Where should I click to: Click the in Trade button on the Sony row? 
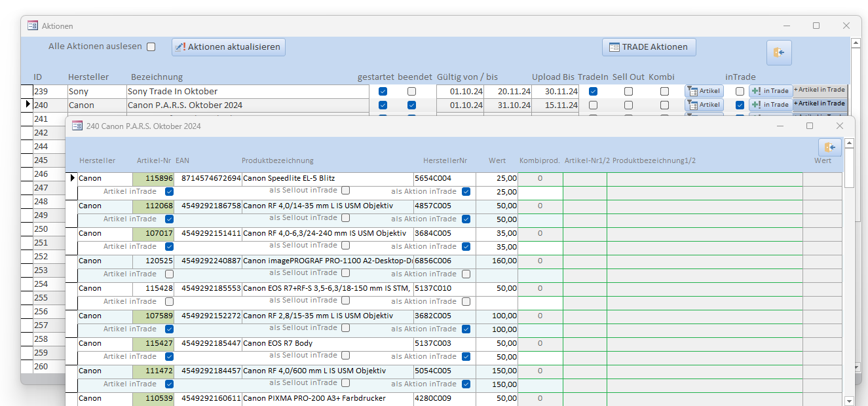770,91
